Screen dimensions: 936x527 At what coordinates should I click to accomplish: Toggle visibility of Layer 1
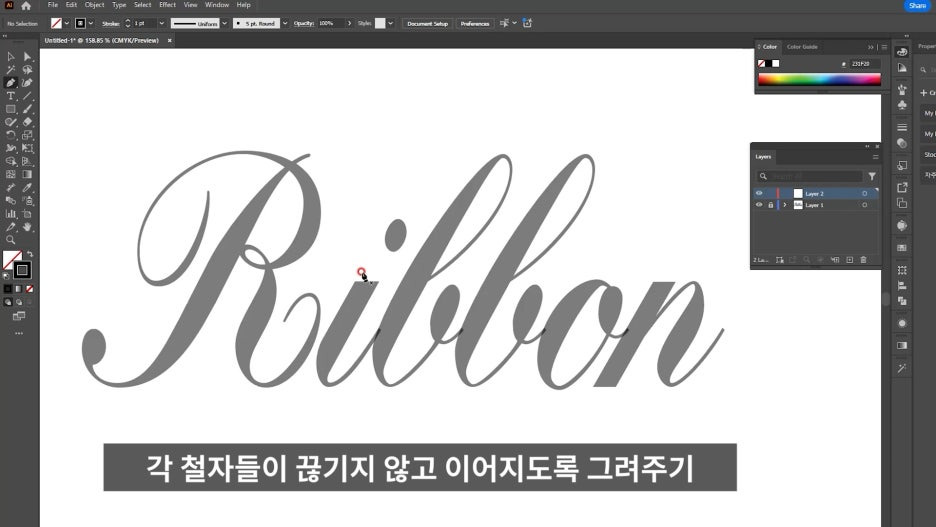[759, 205]
